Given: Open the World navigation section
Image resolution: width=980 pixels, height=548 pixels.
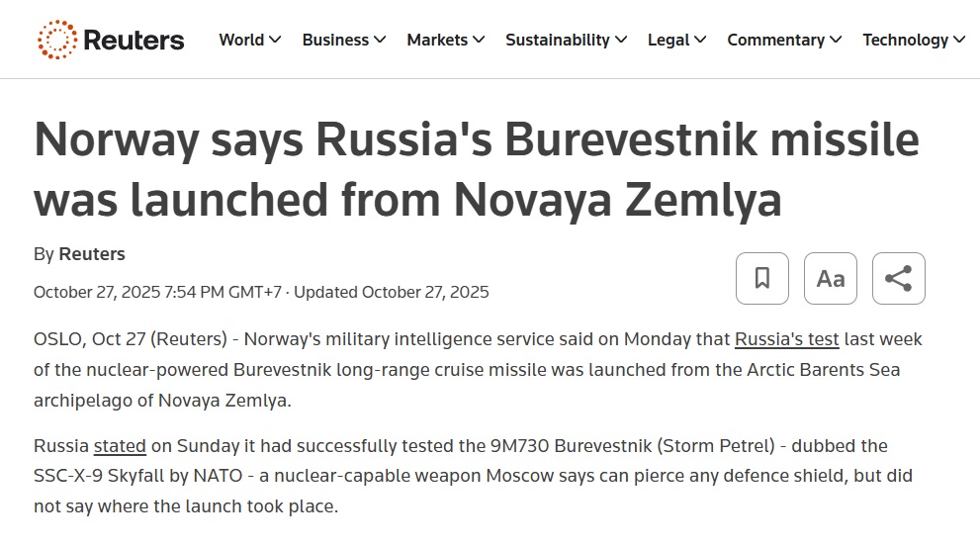Looking at the screenshot, I should pyautogui.click(x=241, y=40).
